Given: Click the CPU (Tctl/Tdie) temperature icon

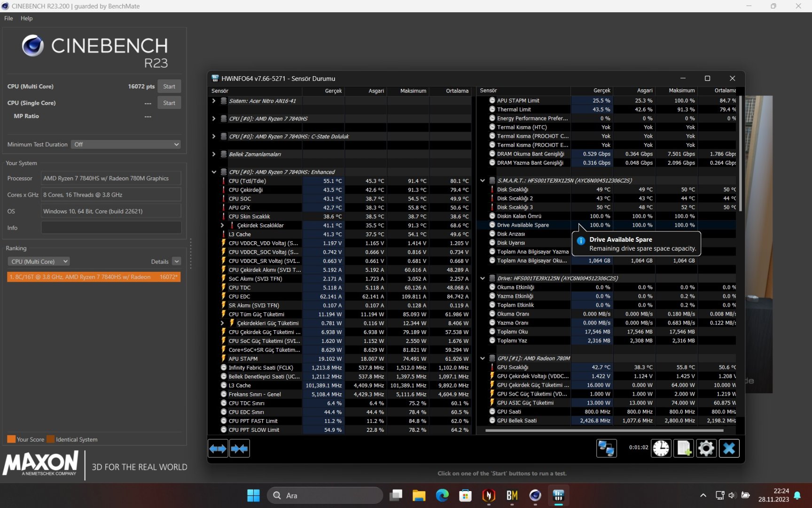Looking at the screenshot, I should point(224,181).
